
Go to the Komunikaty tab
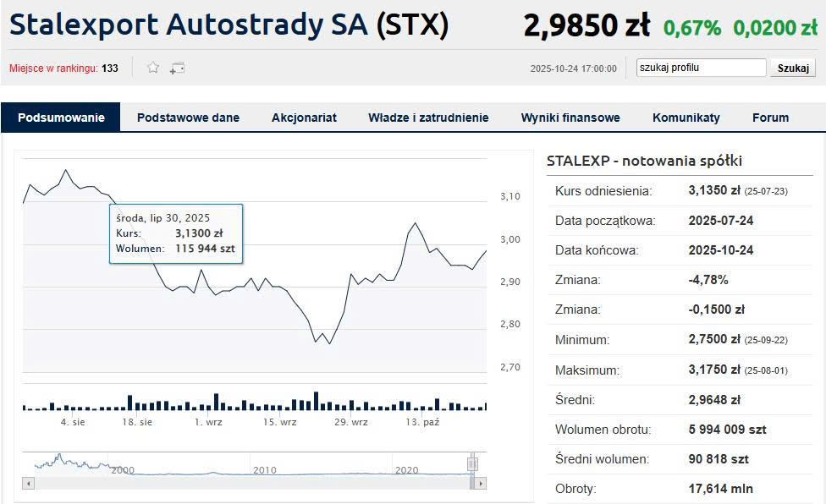point(686,118)
